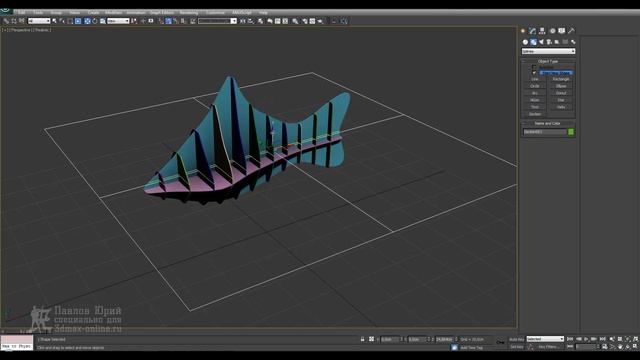The image size is (640, 360).
Task: Toggle the Start New Shape checkbox
Action: point(534,72)
